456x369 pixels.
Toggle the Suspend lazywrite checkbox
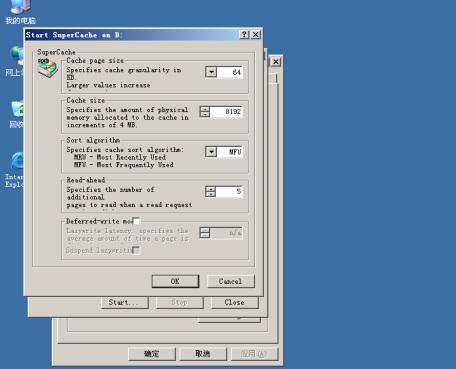coord(136,250)
